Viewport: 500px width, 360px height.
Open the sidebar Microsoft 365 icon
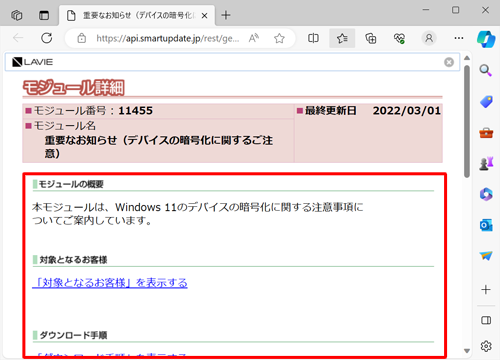pyautogui.click(x=486, y=194)
